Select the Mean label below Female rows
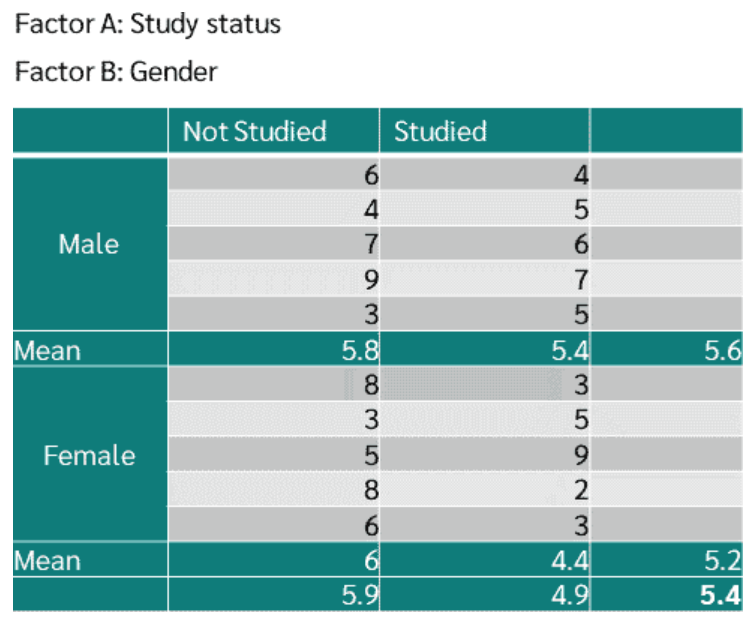755x622 pixels. click(x=47, y=561)
